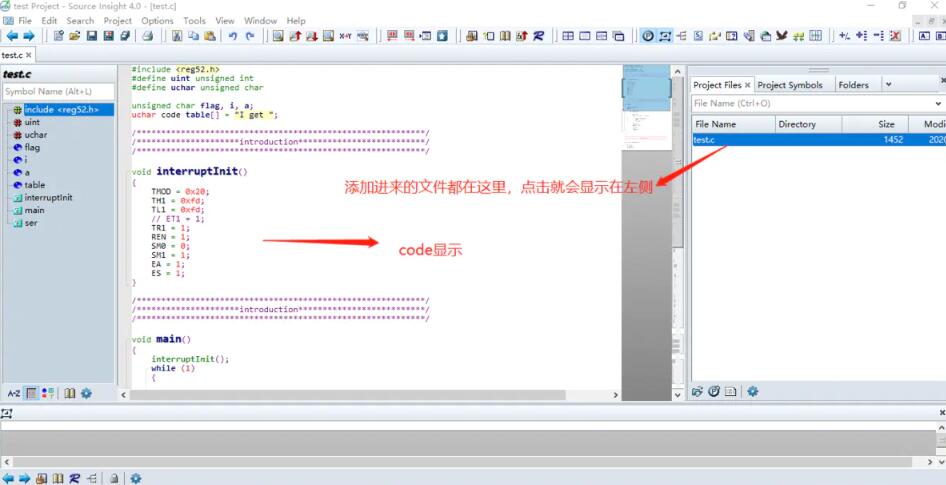The width and height of the screenshot is (946, 485).
Task: Click the gear icon under Project Files panel
Action: coord(752,391)
